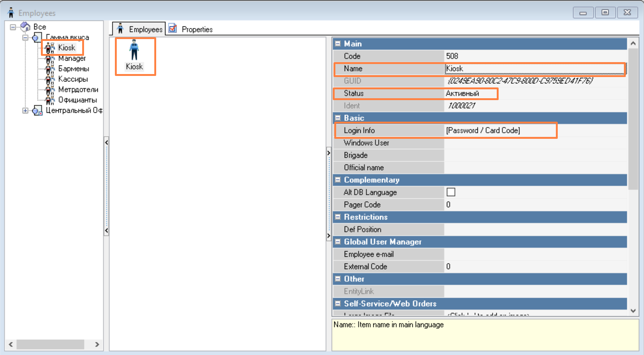The height and width of the screenshot is (355, 644).
Task: Select the Kiosk employee icon in list
Action: tap(134, 51)
